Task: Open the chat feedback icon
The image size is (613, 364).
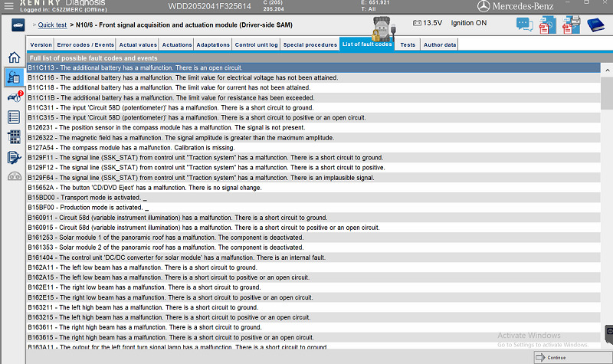Action: coord(524,25)
